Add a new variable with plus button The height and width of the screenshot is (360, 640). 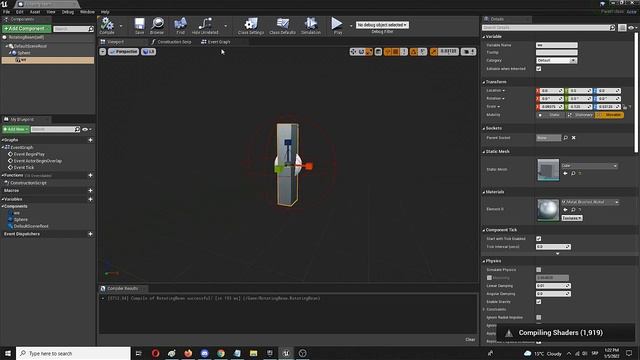[x=91, y=199]
